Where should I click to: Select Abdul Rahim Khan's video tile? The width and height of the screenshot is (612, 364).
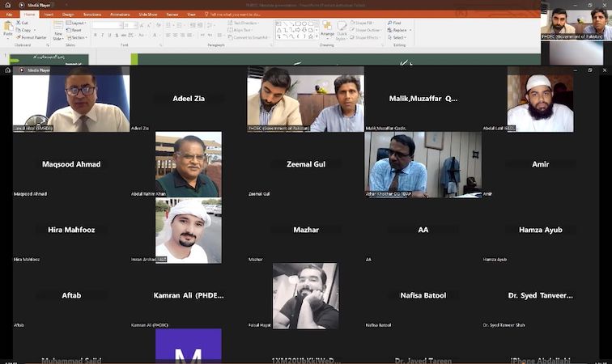pos(188,164)
